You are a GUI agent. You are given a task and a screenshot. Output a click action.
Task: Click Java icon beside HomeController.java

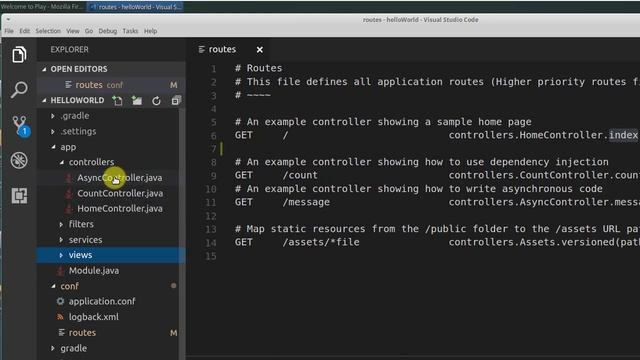[x=69, y=209]
